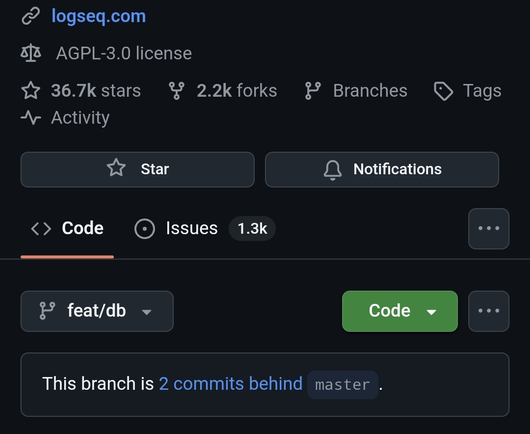Open the feat/db branch selector dropdown
The image size is (530, 434).
(97, 311)
